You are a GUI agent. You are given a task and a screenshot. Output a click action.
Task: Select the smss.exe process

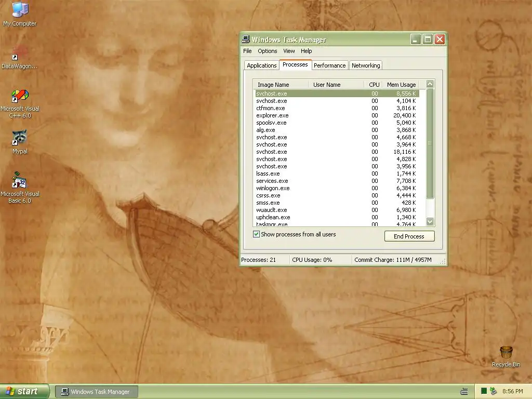click(x=337, y=203)
